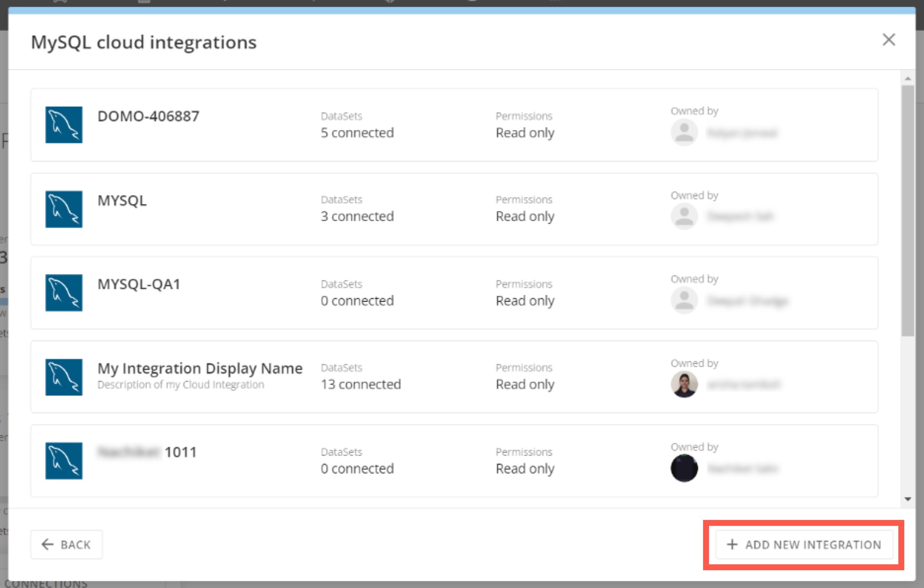Click the My Integration Display Name logo
This screenshot has height=588, width=924.
(64, 377)
